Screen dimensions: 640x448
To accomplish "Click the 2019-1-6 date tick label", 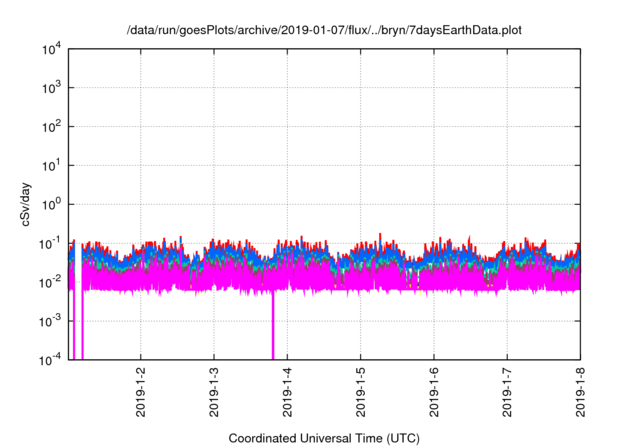I will pyautogui.click(x=434, y=392).
